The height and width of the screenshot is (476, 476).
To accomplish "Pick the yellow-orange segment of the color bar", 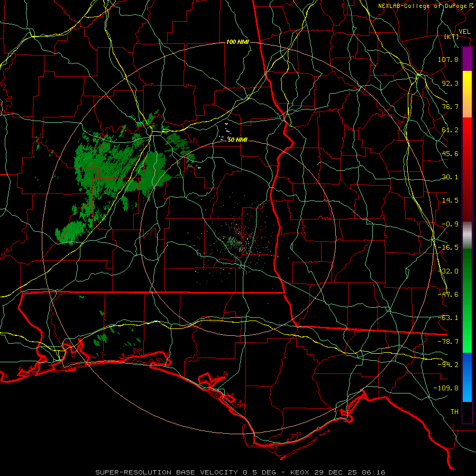I will tap(467, 95).
